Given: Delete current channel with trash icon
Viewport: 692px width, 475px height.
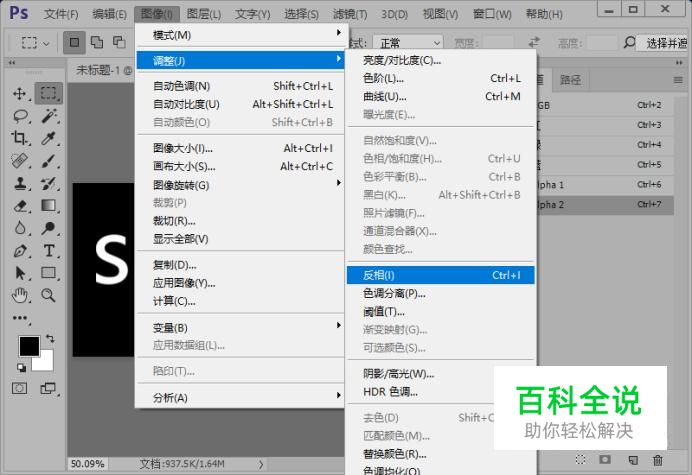Looking at the screenshot, I should pyautogui.click(x=658, y=460).
